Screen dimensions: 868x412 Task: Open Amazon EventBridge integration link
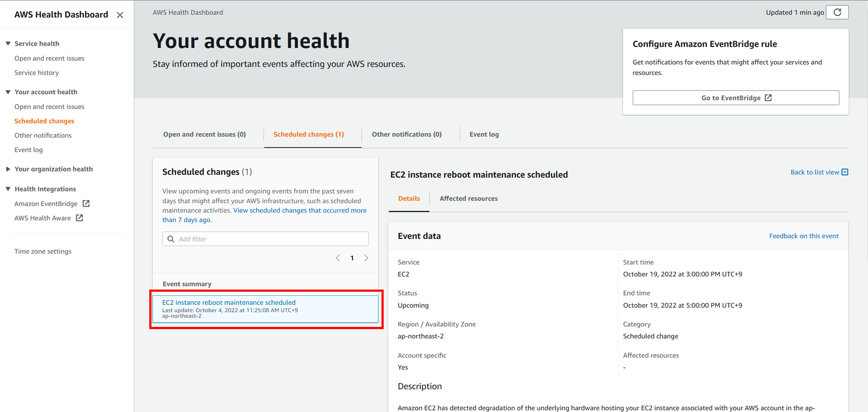click(x=46, y=204)
